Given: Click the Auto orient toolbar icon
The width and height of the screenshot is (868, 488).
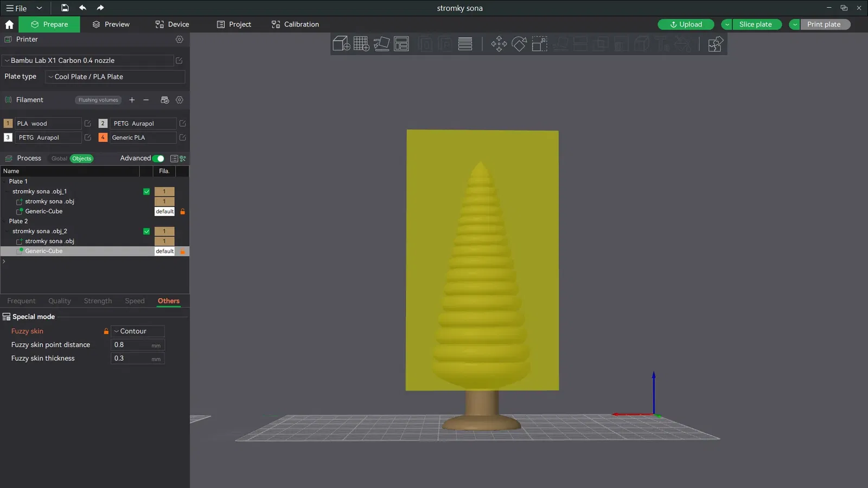Looking at the screenshot, I should 381,43.
